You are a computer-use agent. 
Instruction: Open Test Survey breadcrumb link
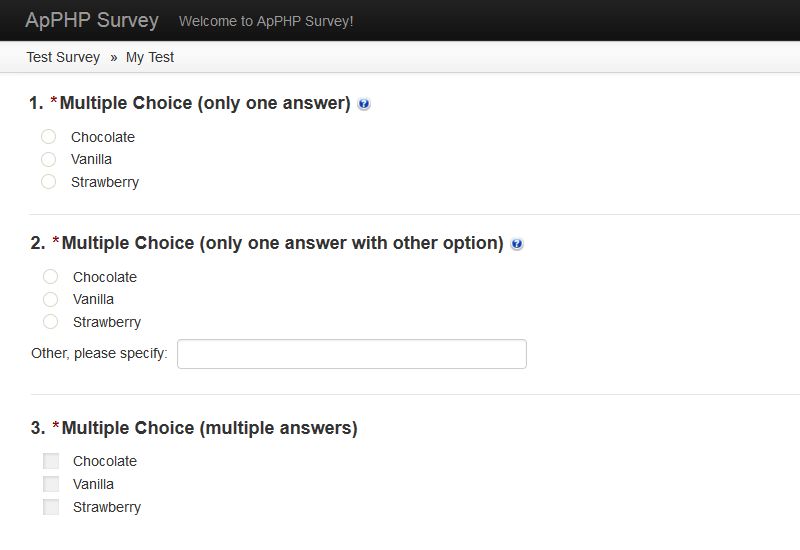pos(63,57)
